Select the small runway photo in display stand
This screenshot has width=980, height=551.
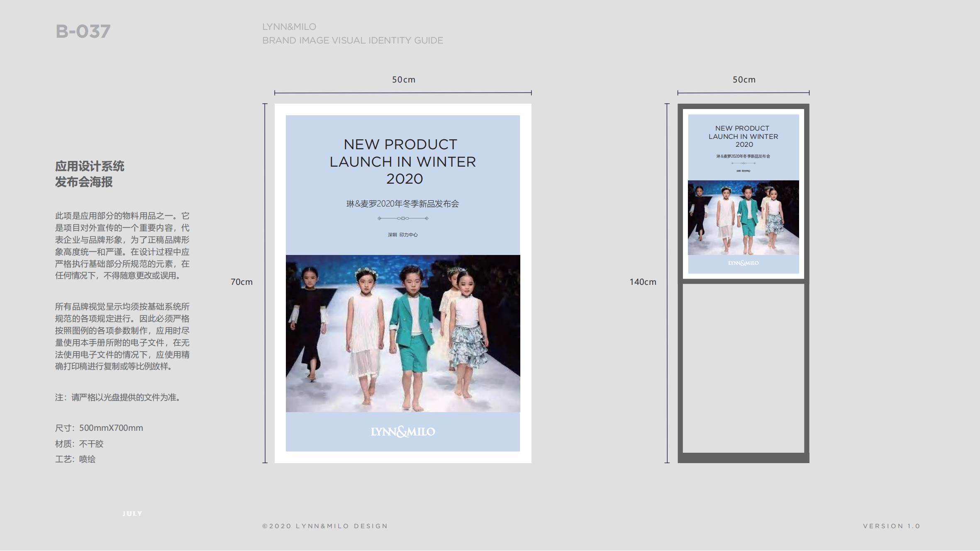pos(744,218)
